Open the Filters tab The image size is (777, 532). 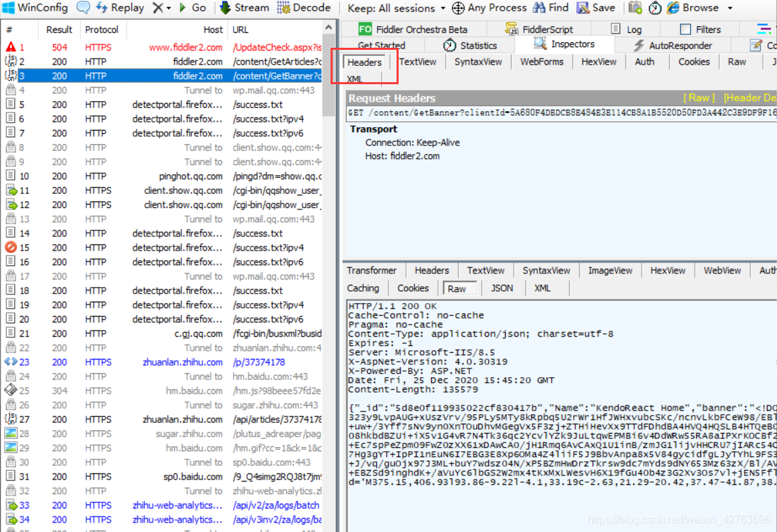click(700, 29)
